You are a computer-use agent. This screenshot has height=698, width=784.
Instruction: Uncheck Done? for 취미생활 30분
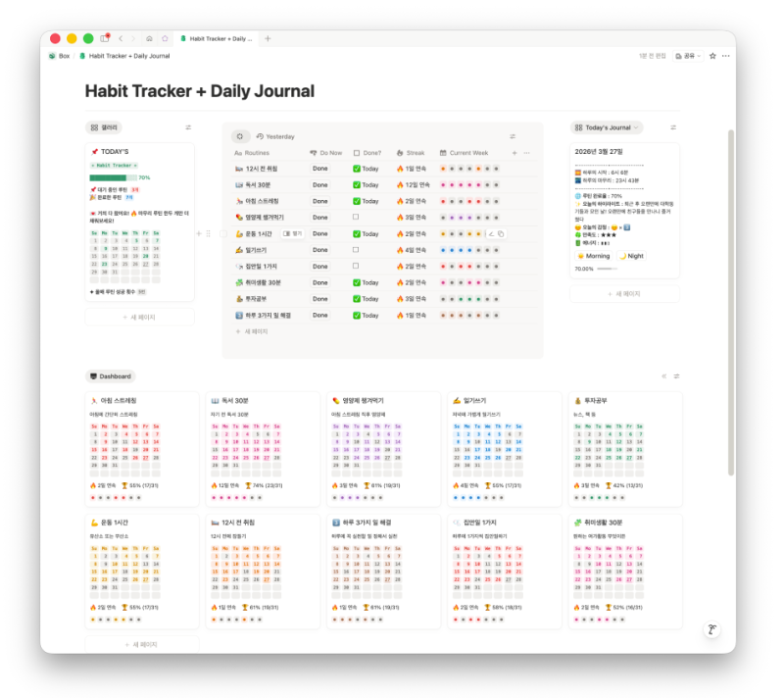pyautogui.click(x=357, y=282)
